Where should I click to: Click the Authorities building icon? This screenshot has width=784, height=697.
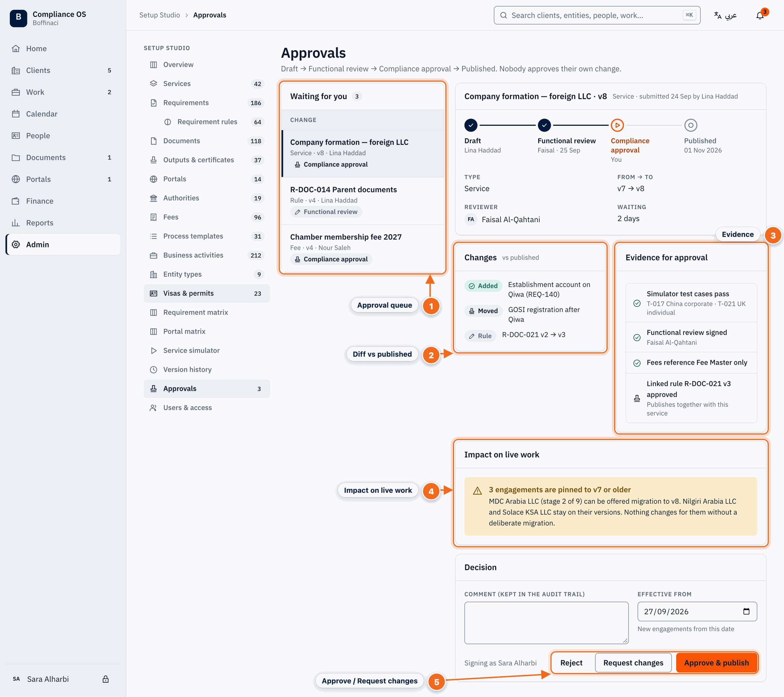click(154, 198)
